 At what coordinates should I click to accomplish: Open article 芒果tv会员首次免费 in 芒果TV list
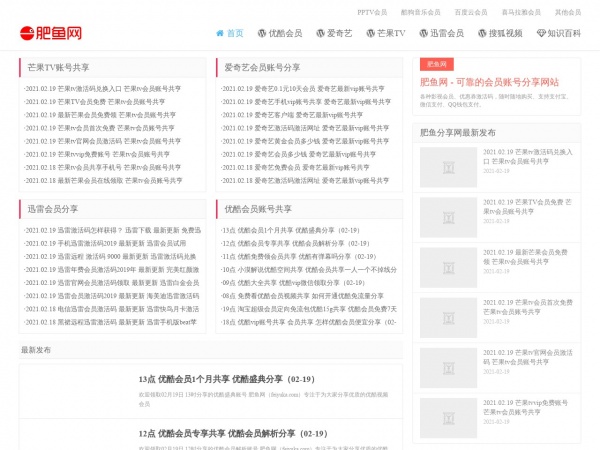click(99, 128)
